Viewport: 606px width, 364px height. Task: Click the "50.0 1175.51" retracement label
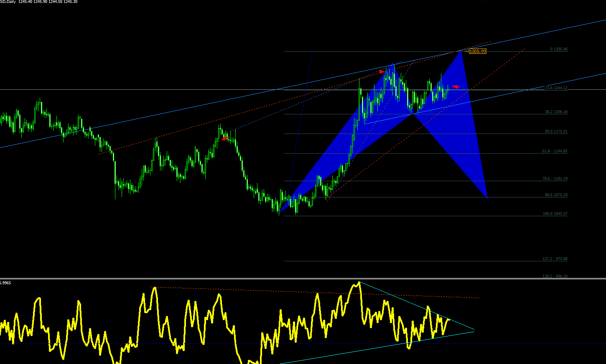(556, 131)
